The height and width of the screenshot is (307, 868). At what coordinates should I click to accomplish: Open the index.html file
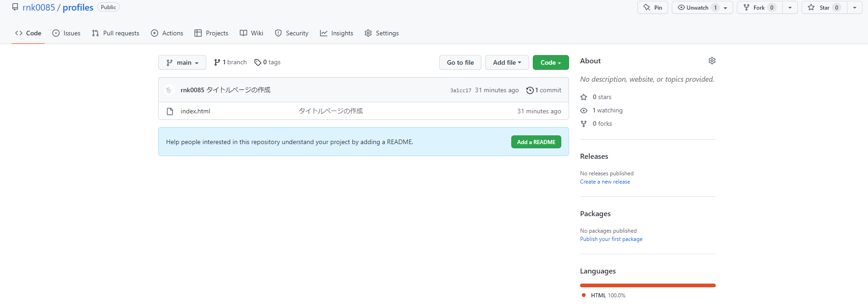[195, 111]
